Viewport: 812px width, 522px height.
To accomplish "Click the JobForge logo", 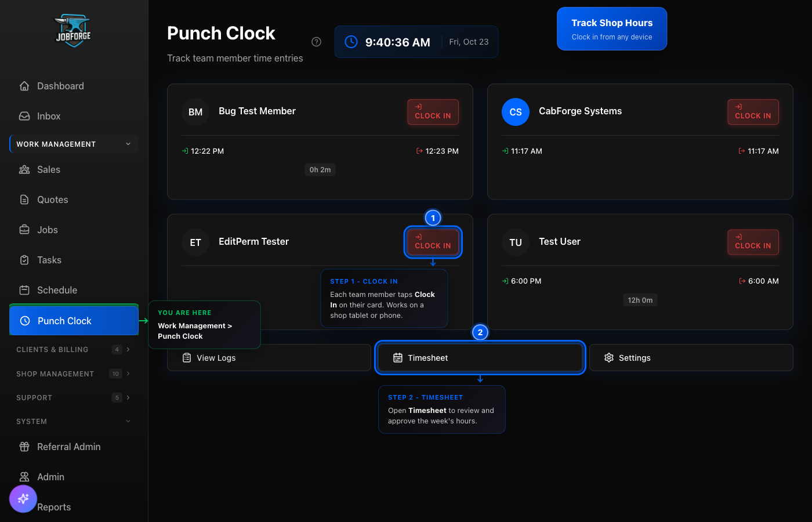I will click(74, 31).
